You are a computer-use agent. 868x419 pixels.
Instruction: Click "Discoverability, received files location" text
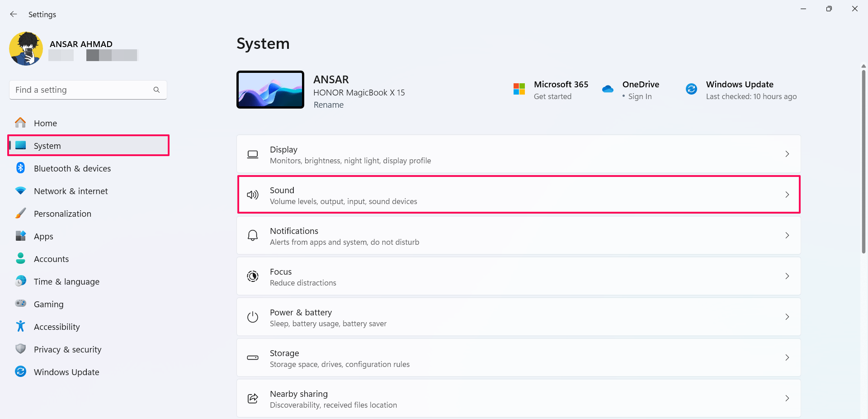[x=333, y=405]
